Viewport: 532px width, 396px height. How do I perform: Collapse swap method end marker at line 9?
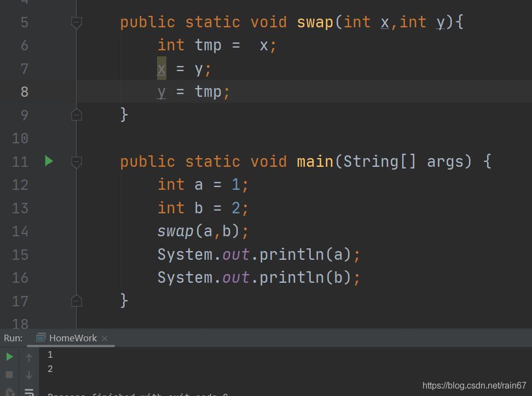pyautogui.click(x=76, y=115)
